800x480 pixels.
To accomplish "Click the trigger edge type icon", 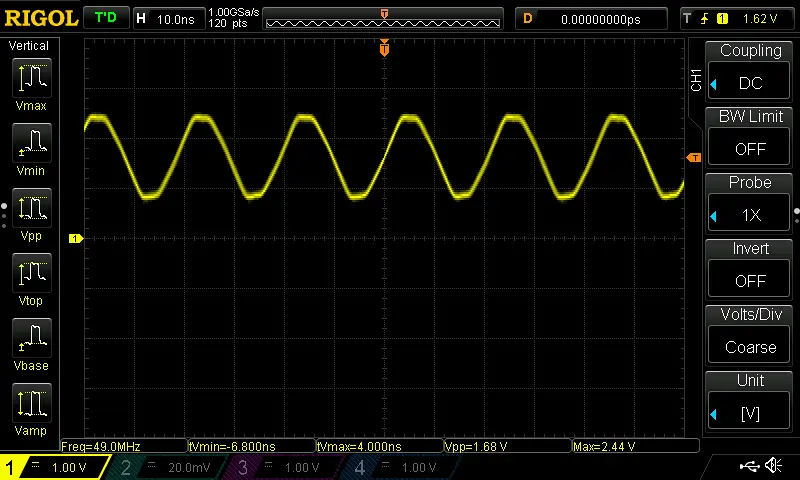I will [x=705, y=19].
